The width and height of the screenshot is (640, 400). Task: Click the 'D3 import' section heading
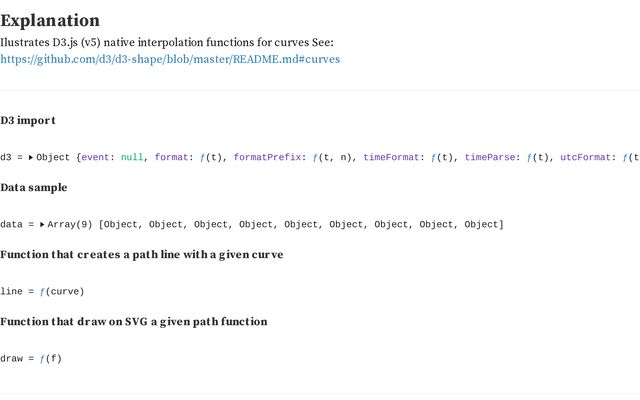(28, 120)
